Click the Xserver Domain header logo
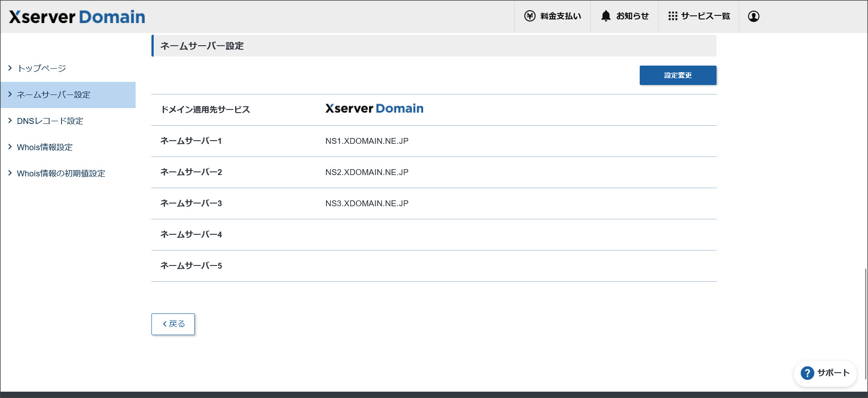The width and height of the screenshot is (868, 398). [77, 17]
